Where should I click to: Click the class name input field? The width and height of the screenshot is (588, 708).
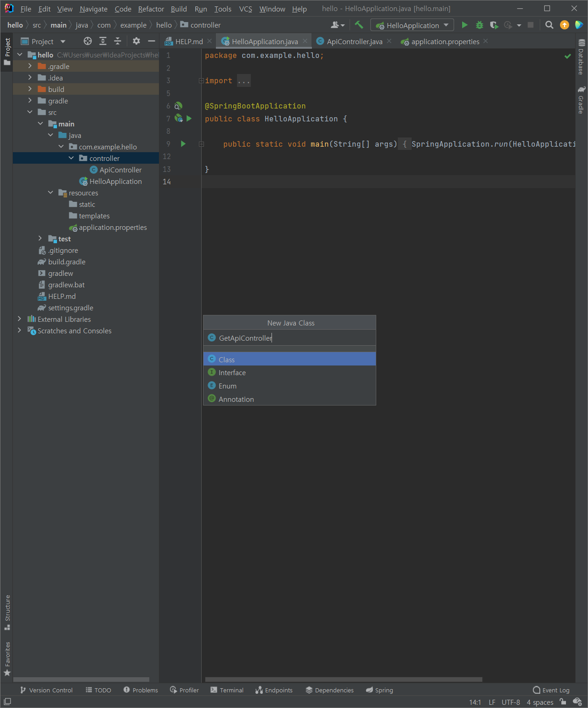click(290, 338)
